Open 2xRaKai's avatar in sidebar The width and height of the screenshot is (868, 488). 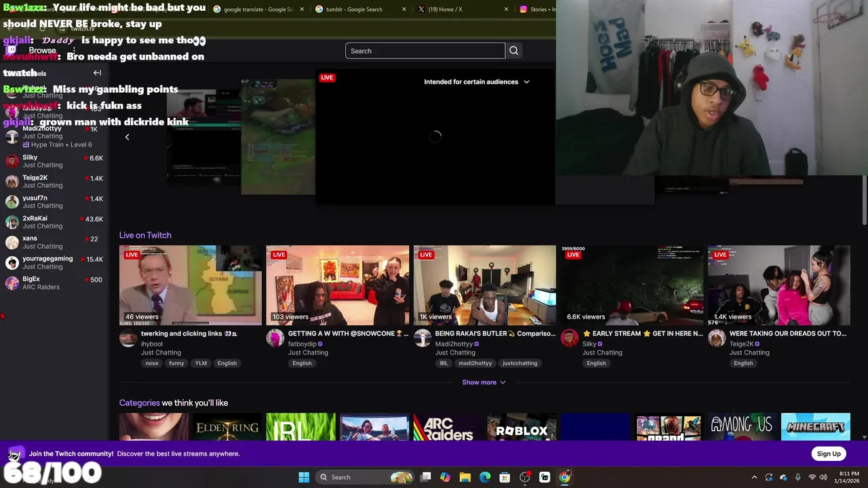pyautogui.click(x=12, y=222)
